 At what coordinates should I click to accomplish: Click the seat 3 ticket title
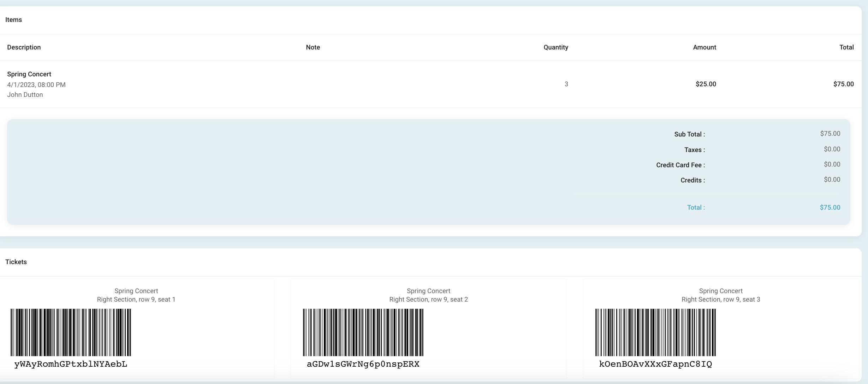click(x=721, y=291)
